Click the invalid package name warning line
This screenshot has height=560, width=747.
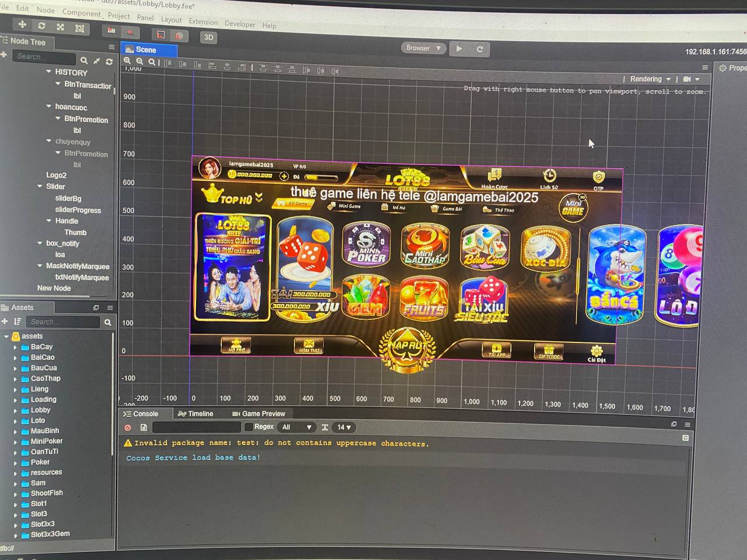tap(277, 443)
